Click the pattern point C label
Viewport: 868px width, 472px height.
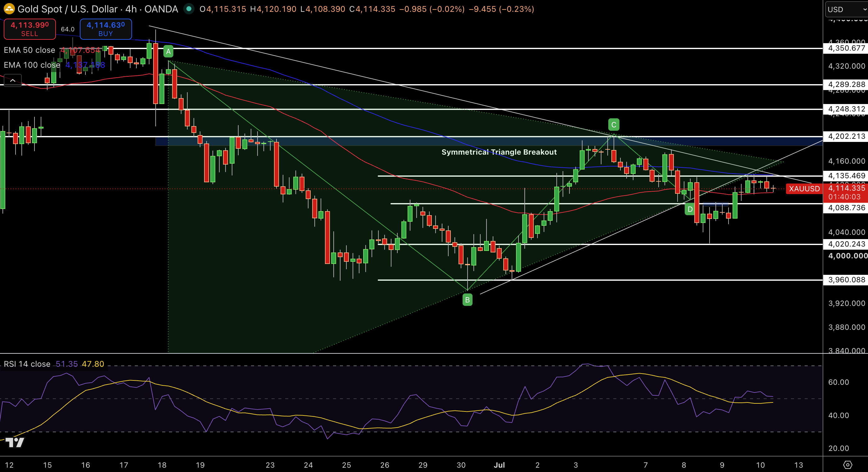[614, 125]
